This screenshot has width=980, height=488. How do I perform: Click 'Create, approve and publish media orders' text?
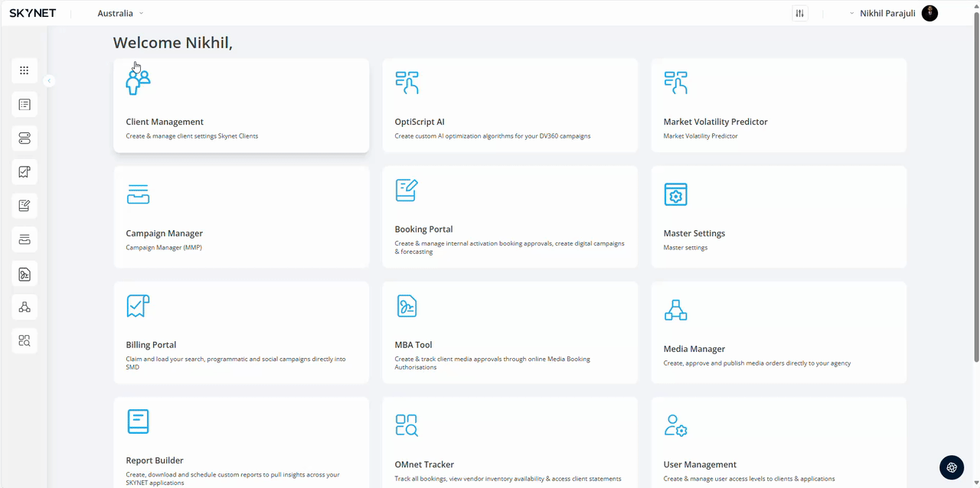pyautogui.click(x=757, y=363)
